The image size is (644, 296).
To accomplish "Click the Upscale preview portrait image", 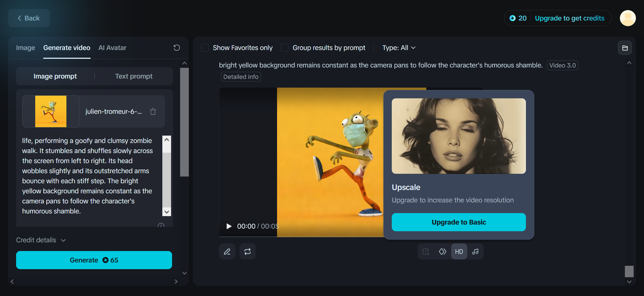I will tap(459, 136).
